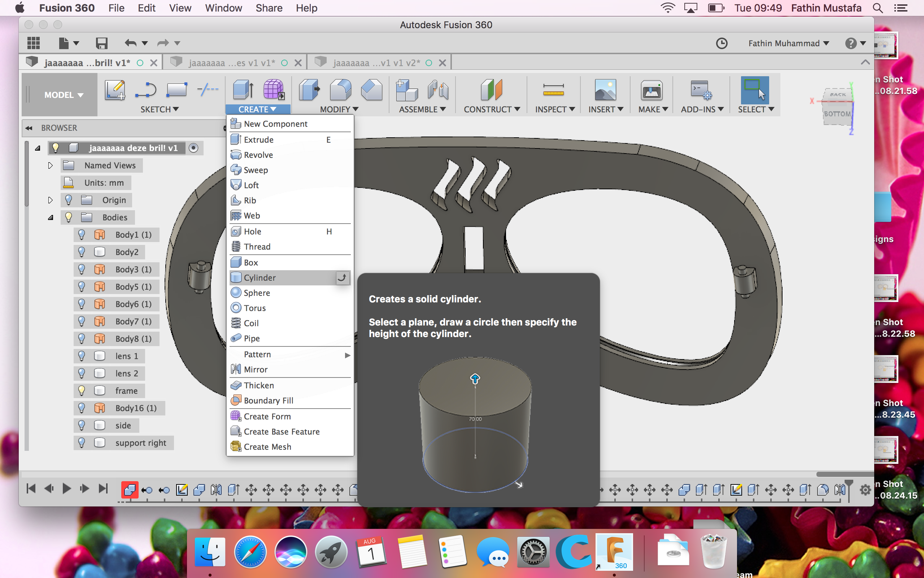
Task: Open the Pattern submenu
Action: click(290, 354)
